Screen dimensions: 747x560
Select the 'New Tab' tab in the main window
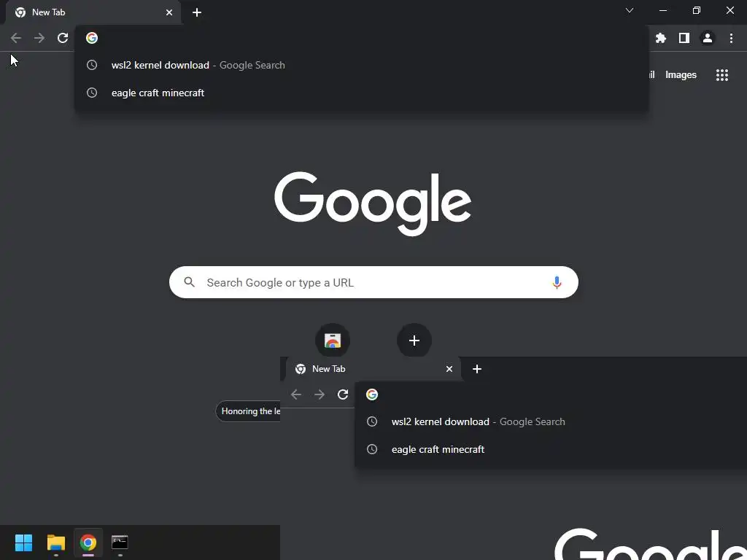click(x=93, y=12)
